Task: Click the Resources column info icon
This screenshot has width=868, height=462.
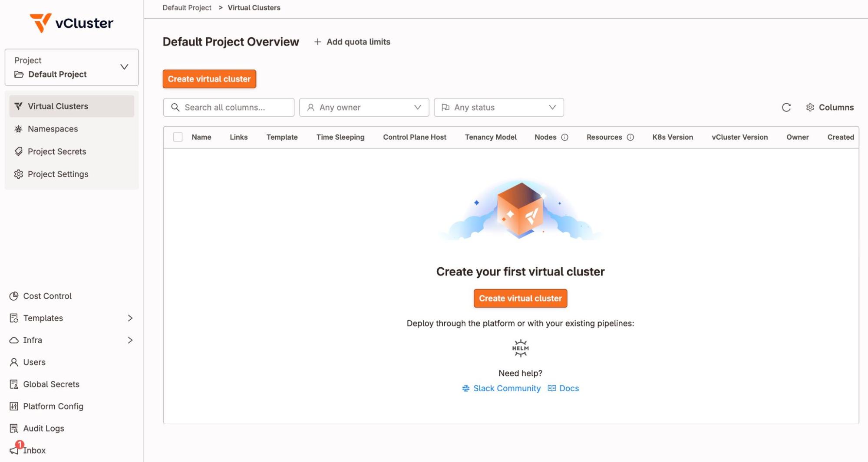Action: (x=630, y=138)
